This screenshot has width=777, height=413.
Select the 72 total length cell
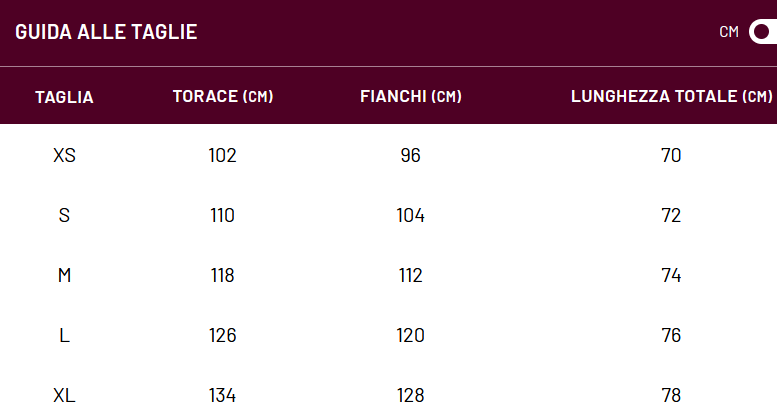[x=671, y=216]
